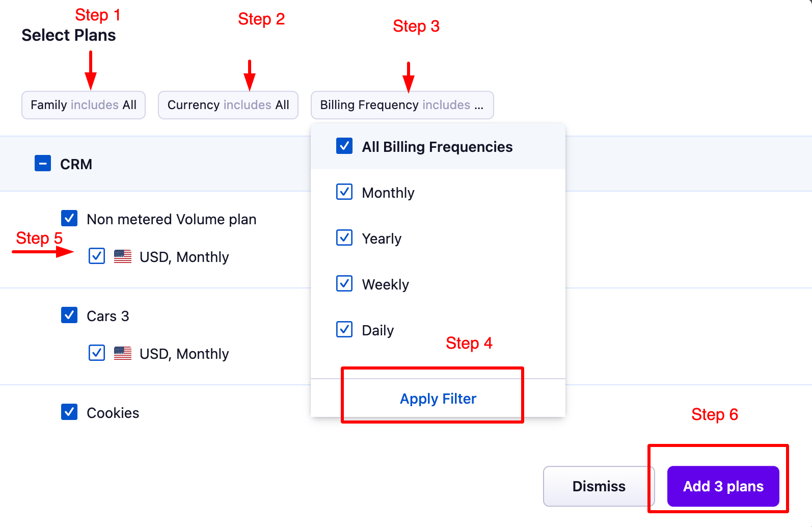This screenshot has height=527, width=812.
Task: Uncheck the Yearly frequency checkbox
Action: [344, 238]
